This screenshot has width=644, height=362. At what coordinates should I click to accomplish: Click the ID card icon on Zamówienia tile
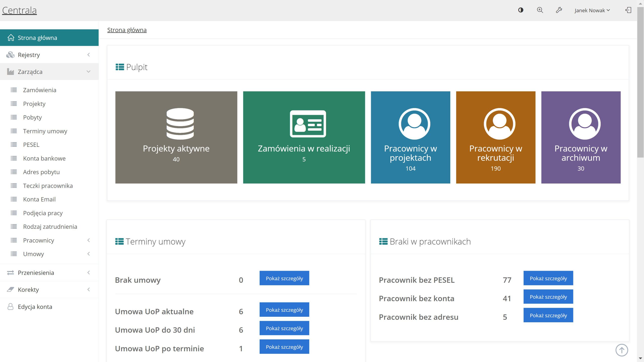(308, 124)
